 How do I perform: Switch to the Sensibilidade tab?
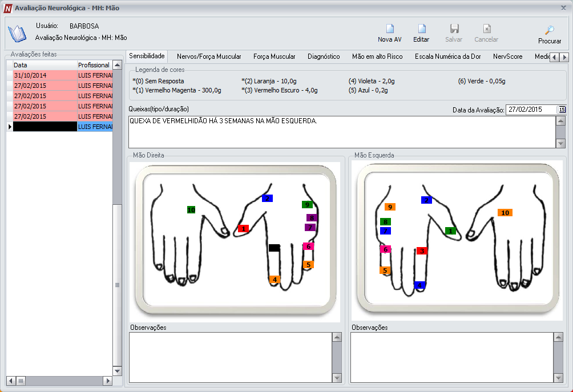point(147,56)
